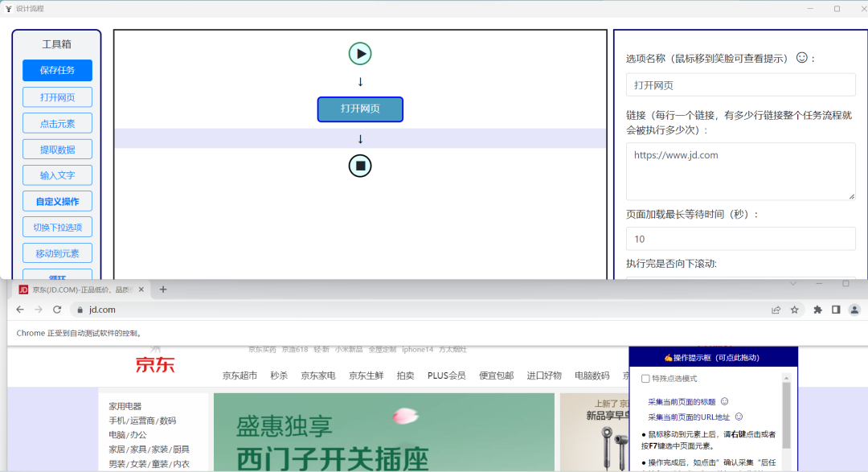Screen dimensions: 868x472
Task: Open 拍卖 in the JD navigation
Action: 405,376
